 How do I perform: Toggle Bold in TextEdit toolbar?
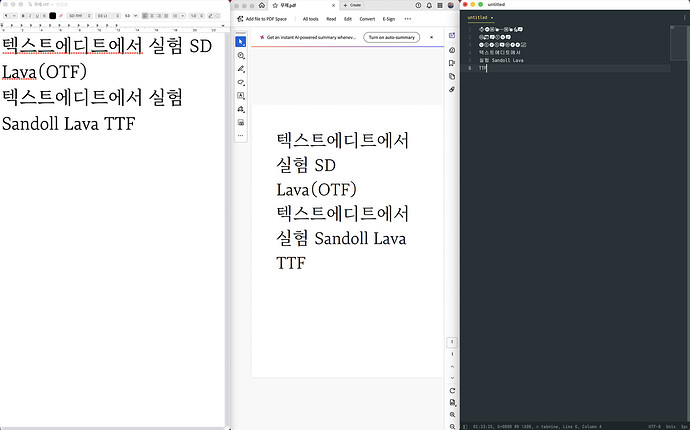[x=23, y=16]
